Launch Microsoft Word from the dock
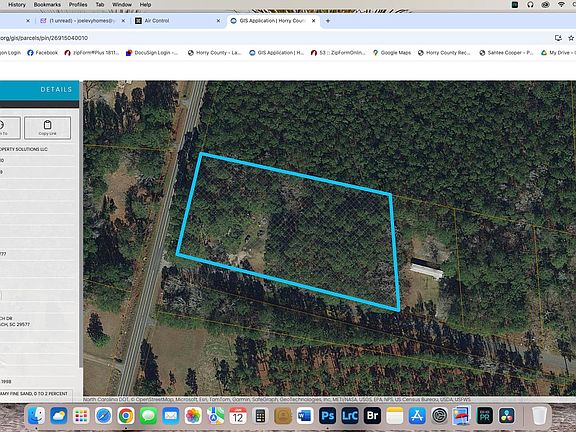The image size is (576, 432). tap(305, 416)
